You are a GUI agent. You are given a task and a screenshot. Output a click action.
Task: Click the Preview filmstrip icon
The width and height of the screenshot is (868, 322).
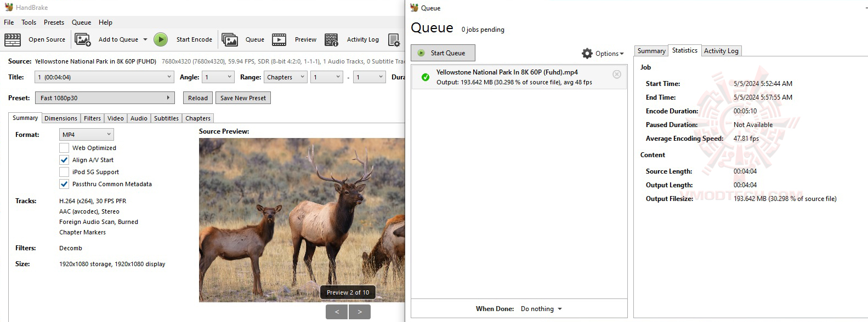tap(279, 39)
